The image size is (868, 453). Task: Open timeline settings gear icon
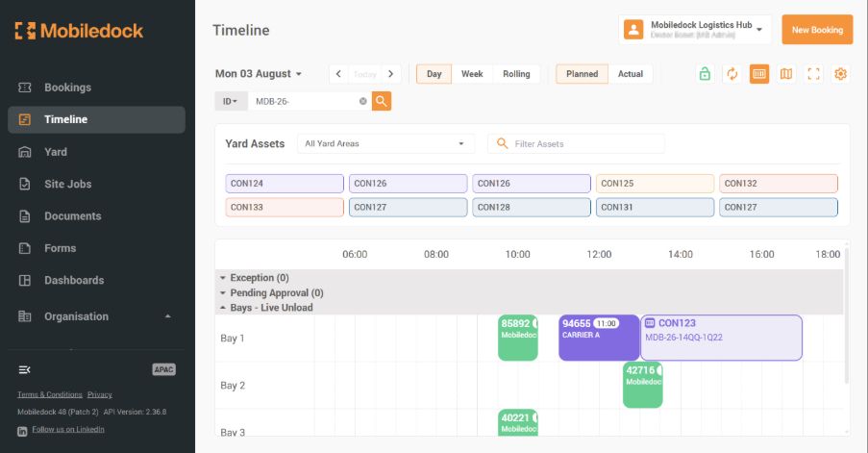point(840,74)
